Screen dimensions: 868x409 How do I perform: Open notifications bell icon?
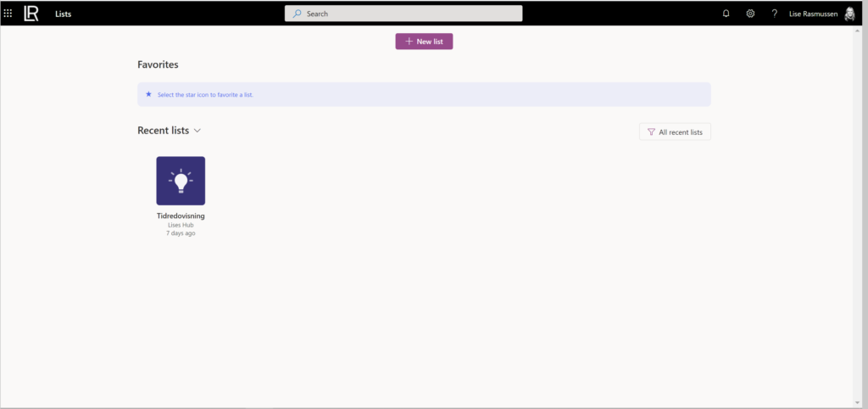tap(726, 14)
